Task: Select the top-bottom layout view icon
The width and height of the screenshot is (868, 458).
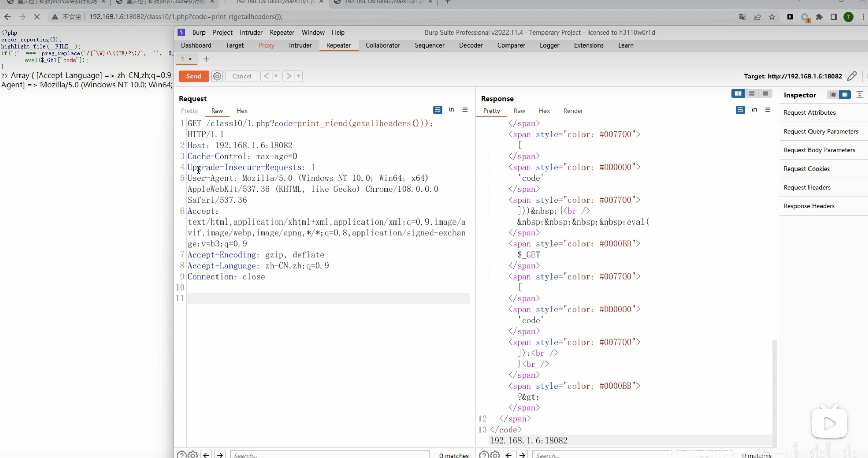Action: tap(752, 94)
